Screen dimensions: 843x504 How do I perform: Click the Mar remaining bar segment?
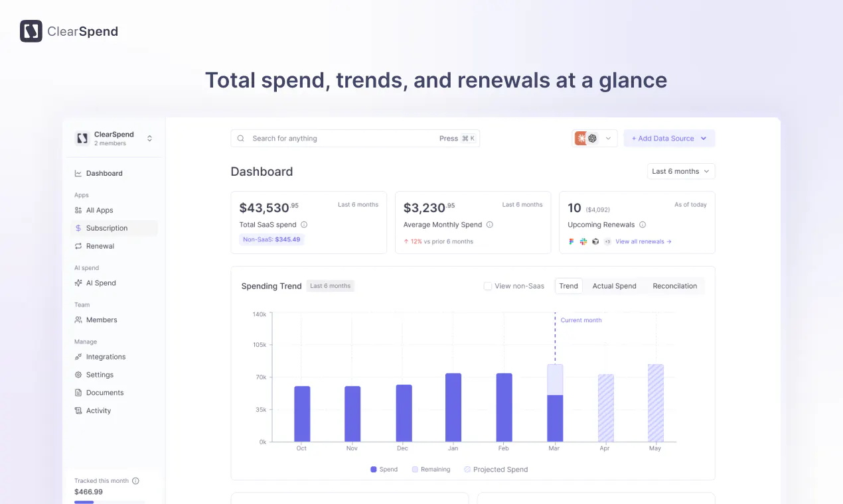coord(555,379)
